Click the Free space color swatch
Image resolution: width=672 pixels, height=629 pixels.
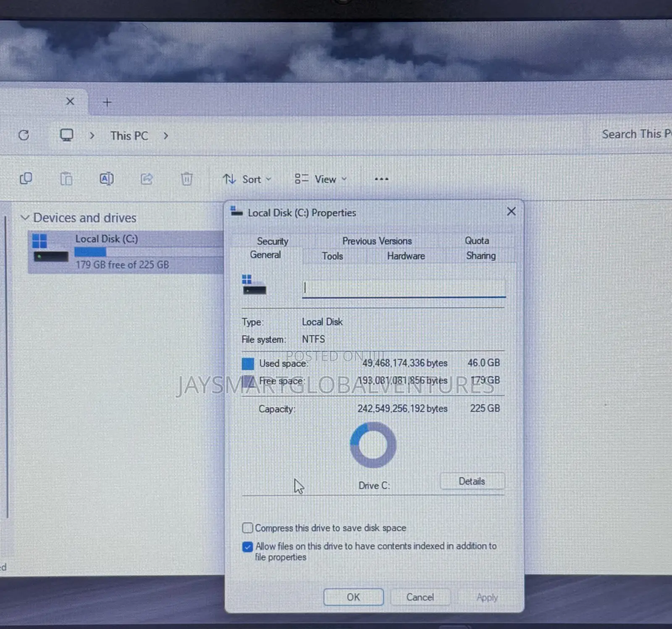248,381
